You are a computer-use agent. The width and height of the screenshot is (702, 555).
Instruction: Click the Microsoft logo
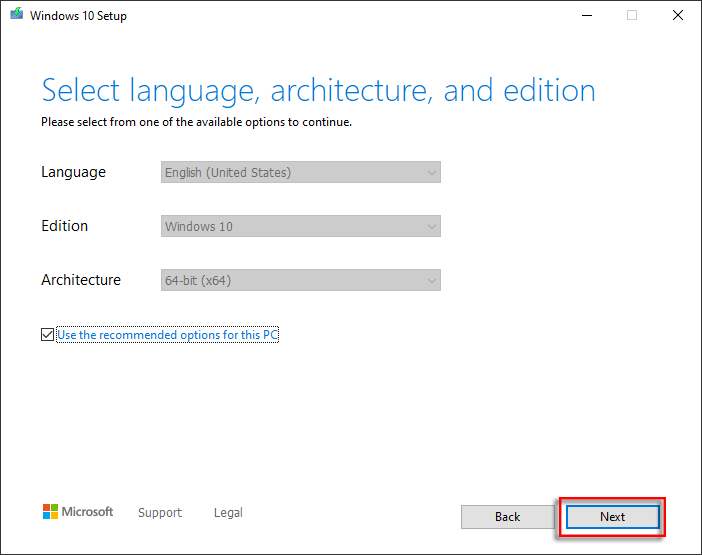(x=78, y=512)
